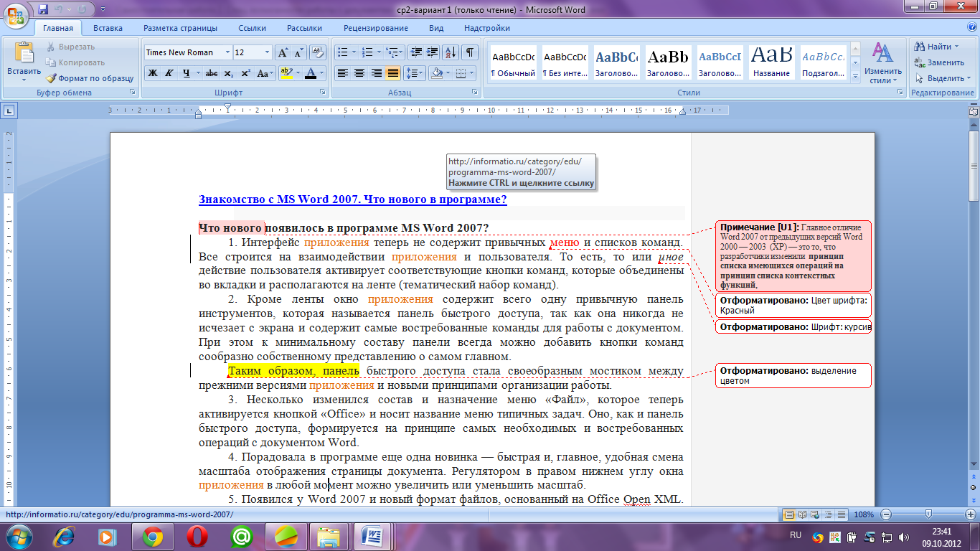This screenshot has width=980, height=551.
Task: Save the document from Quick Access toolbar
Action: [43, 9]
